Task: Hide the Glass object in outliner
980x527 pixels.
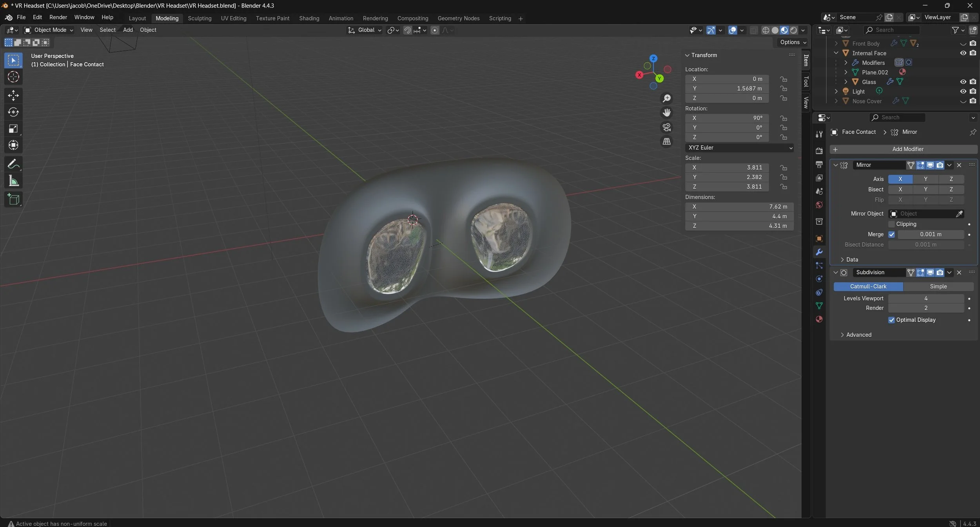Action: pyautogui.click(x=963, y=82)
